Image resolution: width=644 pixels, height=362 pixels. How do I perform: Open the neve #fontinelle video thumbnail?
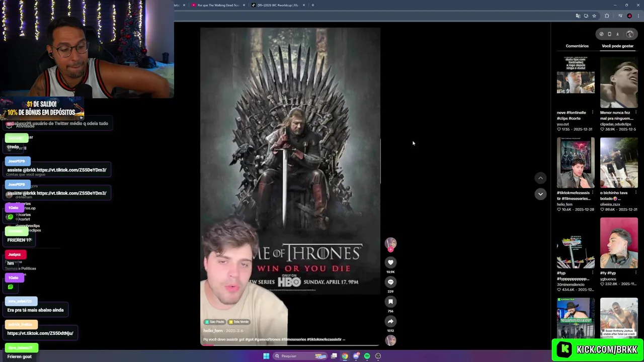tap(576, 82)
